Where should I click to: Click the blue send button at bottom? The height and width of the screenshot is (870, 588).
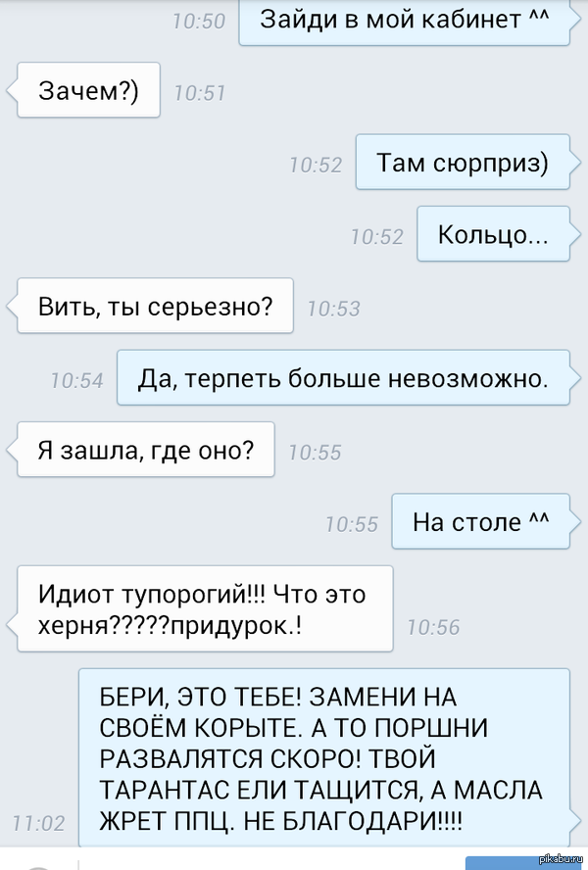coord(522,863)
